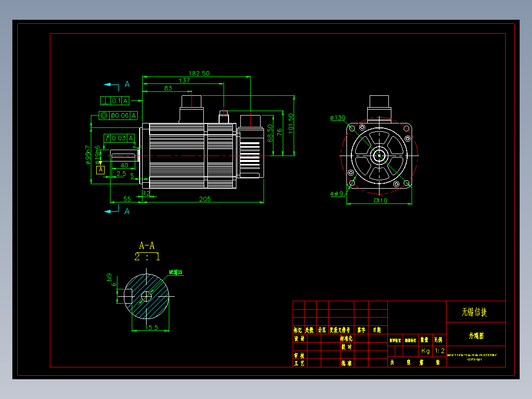The image size is (532, 399).
Task: Click the 更改文件号 title block header
Action: pos(340,330)
